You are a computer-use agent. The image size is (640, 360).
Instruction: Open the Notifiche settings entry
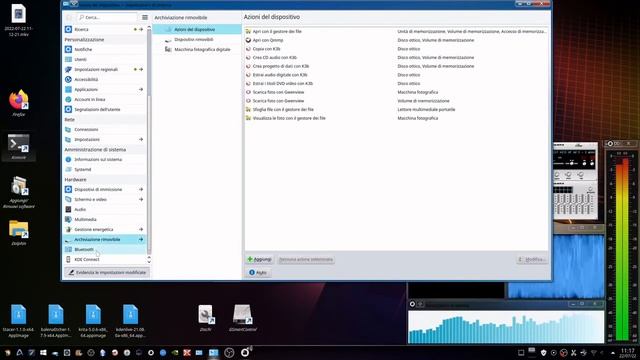pos(104,49)
